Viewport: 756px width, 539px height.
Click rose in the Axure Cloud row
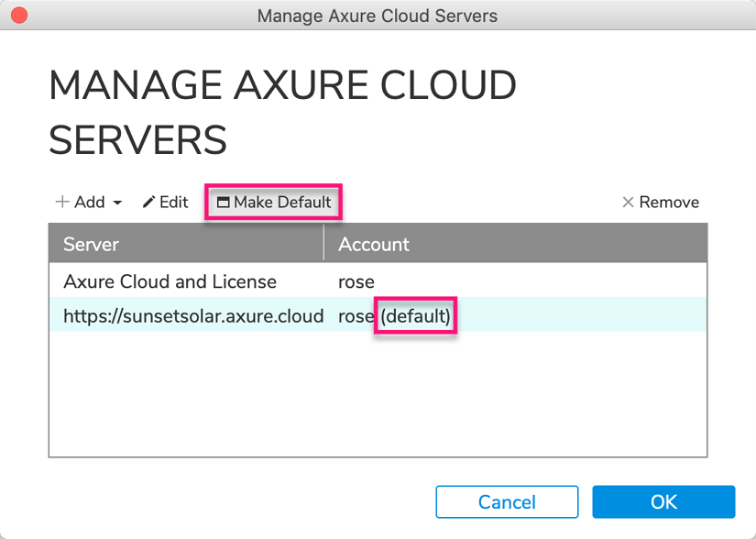356,281
